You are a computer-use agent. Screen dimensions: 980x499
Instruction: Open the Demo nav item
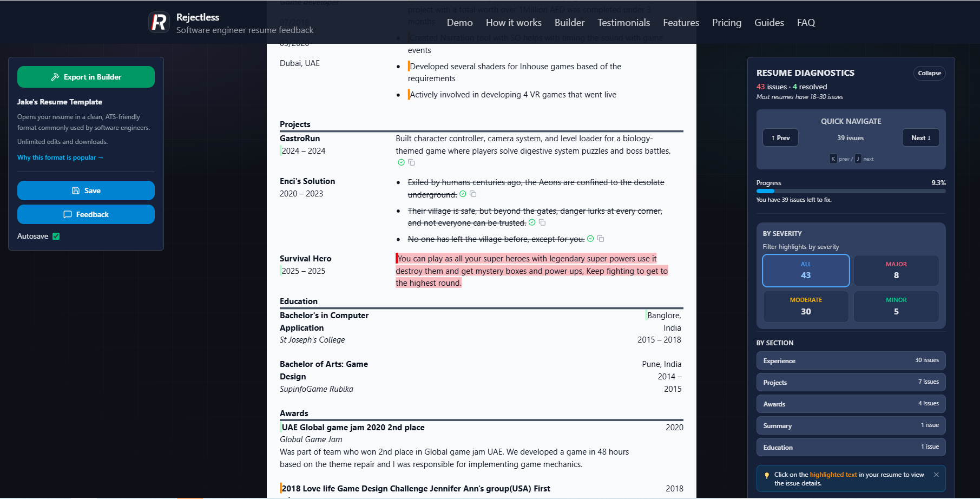click(x=459, y=23)
